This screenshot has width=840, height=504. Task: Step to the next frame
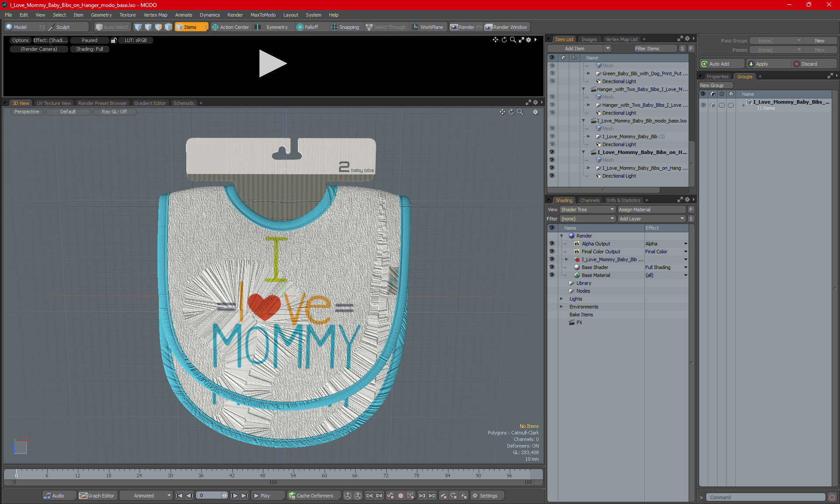coord(234,496)
